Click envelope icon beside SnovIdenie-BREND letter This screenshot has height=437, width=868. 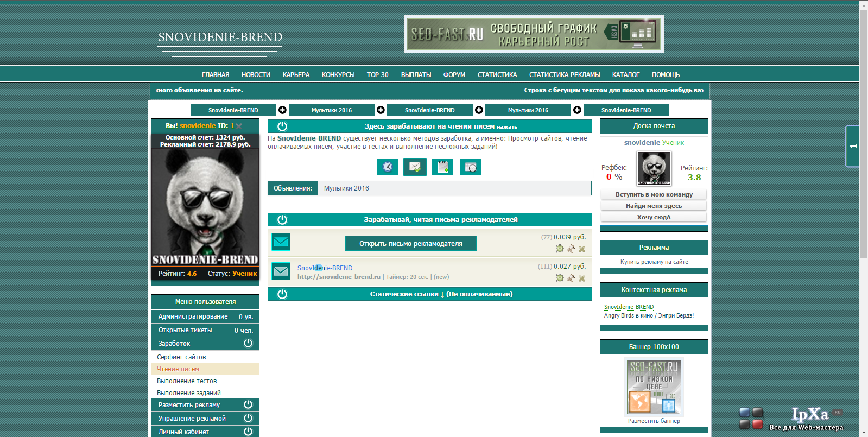coord(281,271)
